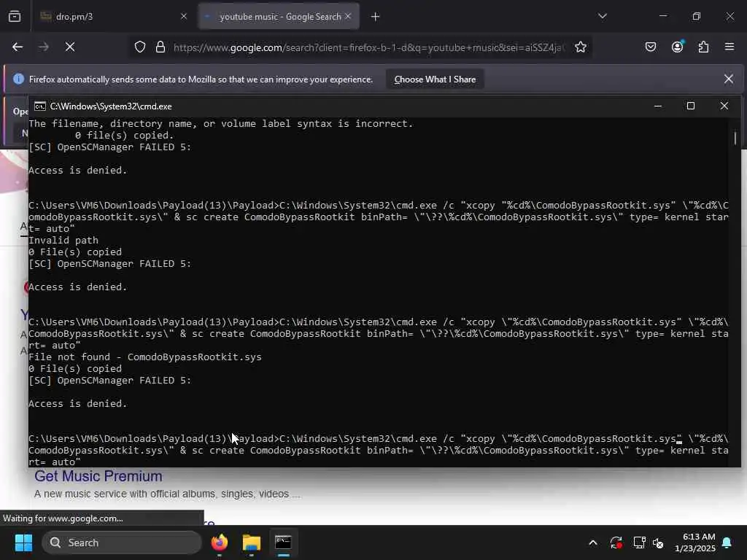Click the muted volume tray icon
747x560 pixels.
coord(659,542)
